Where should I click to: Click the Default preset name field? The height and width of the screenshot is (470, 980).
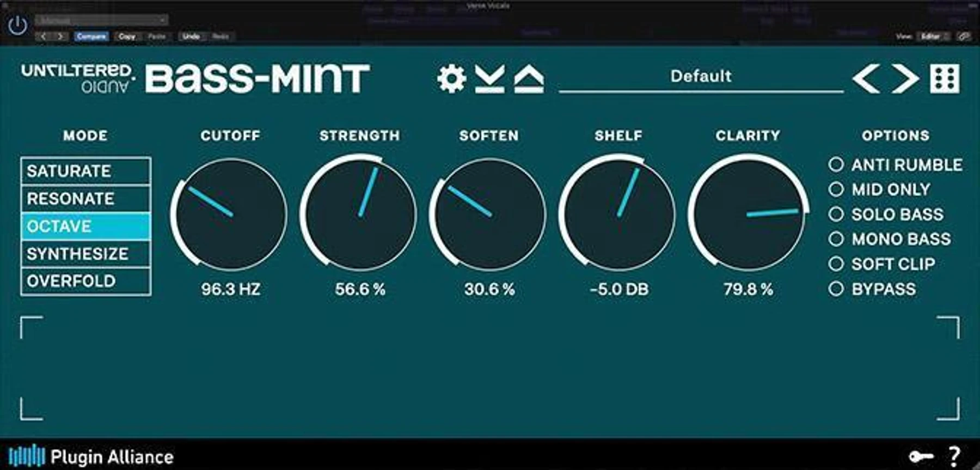701,77
